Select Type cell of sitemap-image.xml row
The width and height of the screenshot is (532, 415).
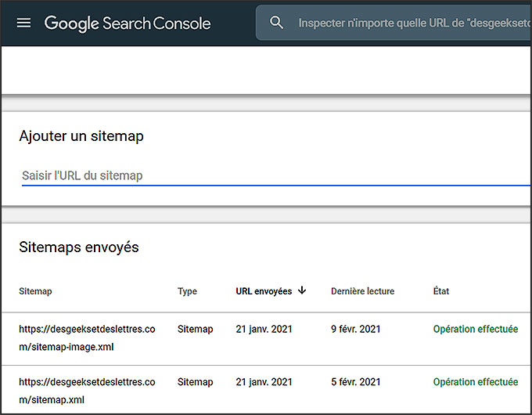coord(195,329)
